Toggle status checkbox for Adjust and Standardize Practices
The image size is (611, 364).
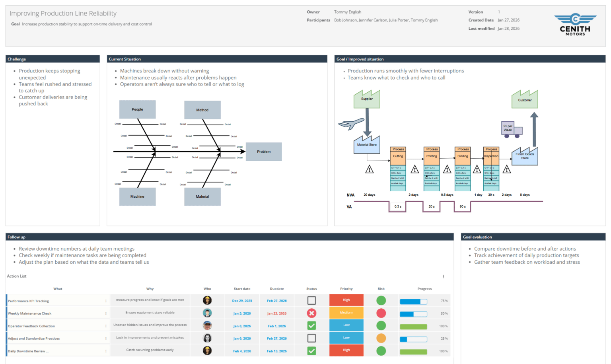pos(311,338)
